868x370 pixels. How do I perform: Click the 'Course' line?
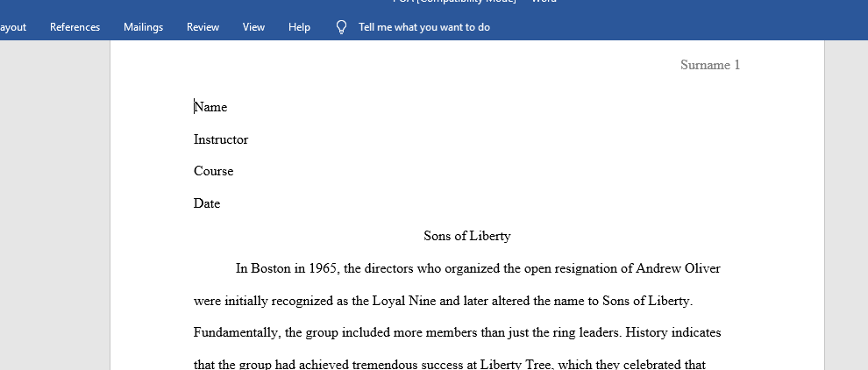point(214,171)
